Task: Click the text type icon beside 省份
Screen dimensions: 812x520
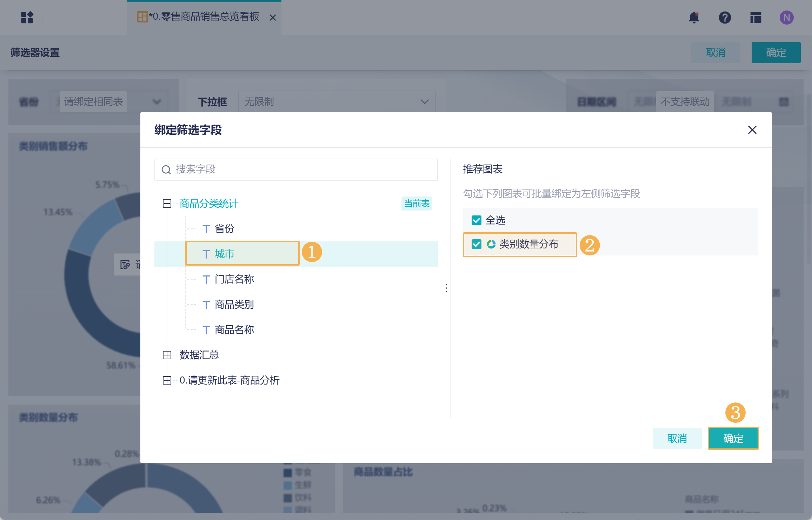Action: click(206, 229)
